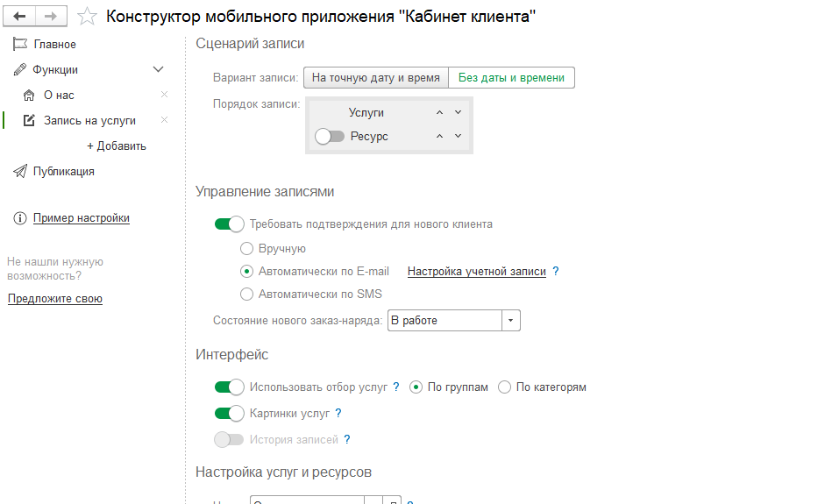Open 'Главное' section in sidebar
Viewport: 825px width, 504px height.
pos(54,45)
